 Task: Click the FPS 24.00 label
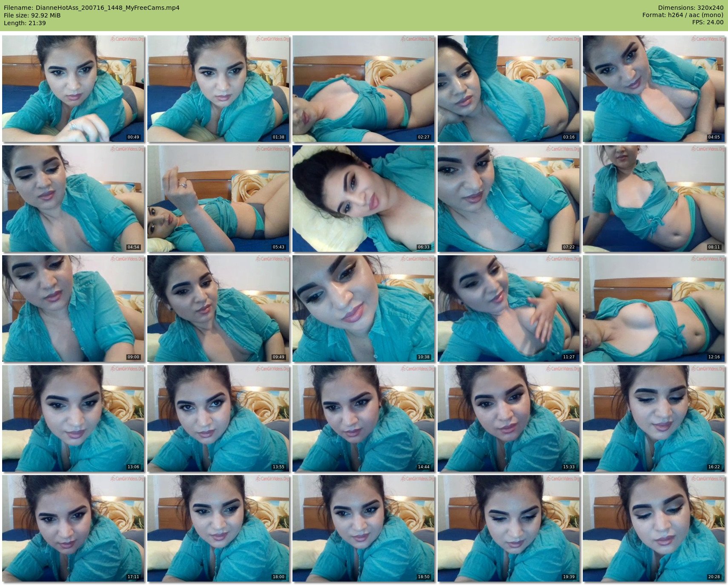point(708,22)
